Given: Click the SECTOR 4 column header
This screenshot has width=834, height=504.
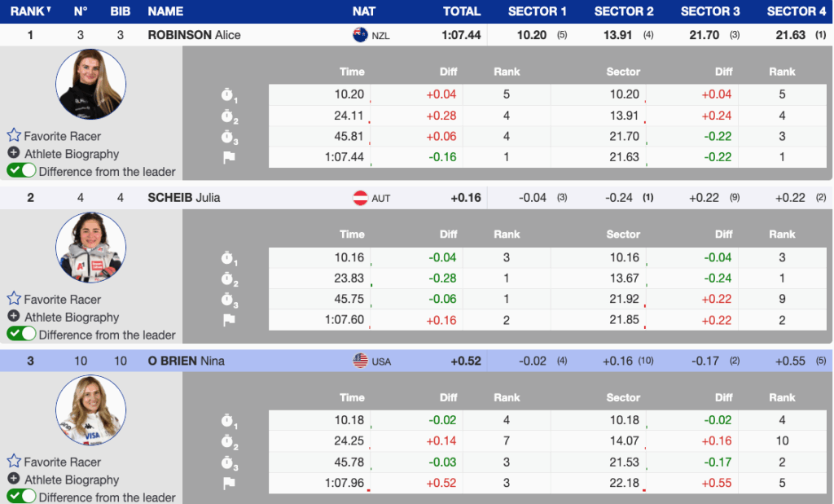Looking at the screenshot, I should point(796,11).
